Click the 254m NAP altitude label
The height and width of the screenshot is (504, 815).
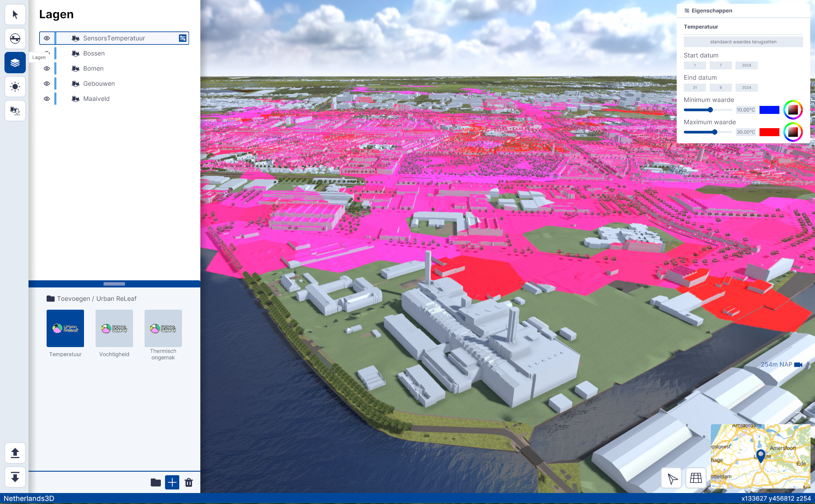(776, 365)
